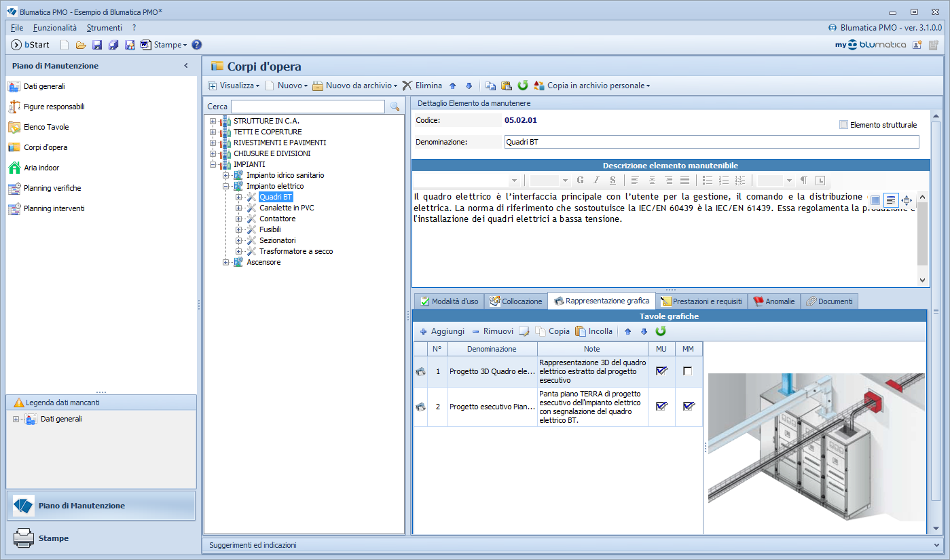Click the copy icon in the Corpi d'opera toolbar
Image resolution: width=950 pixels, height=560 pixels.
[490, 86]
